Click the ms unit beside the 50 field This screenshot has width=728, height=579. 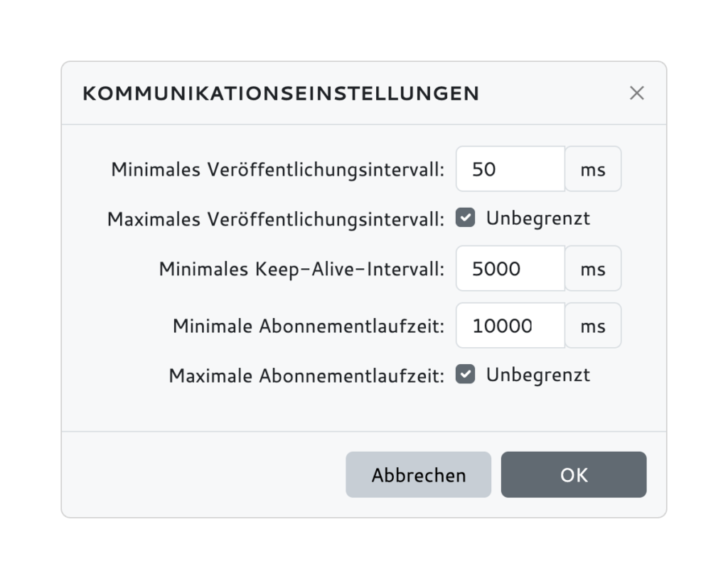[x=594, y=169]
